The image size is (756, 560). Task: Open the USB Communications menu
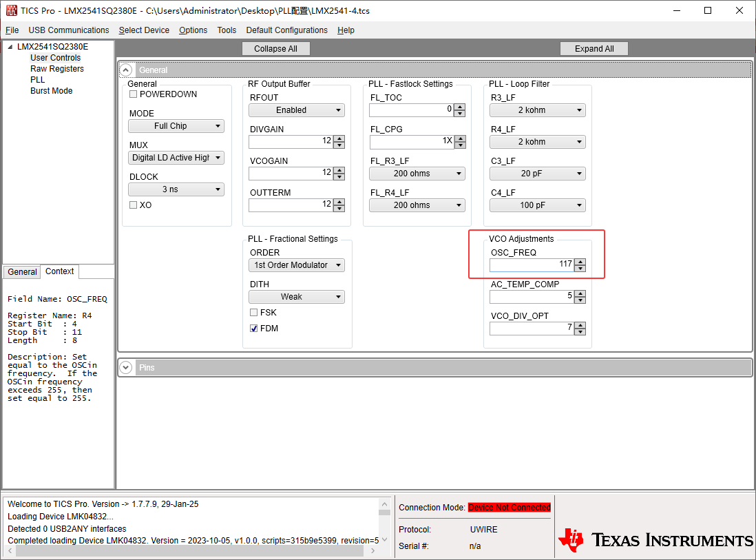pos(69,30)
